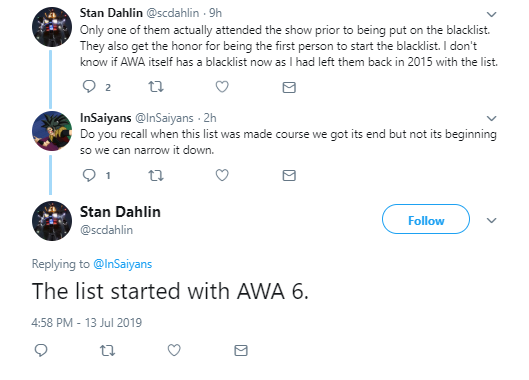Image resolution: width=529 pixels, height=380 pixels.
Task: Retweet the AWA 6 tweet
Action: pos(108,351)
